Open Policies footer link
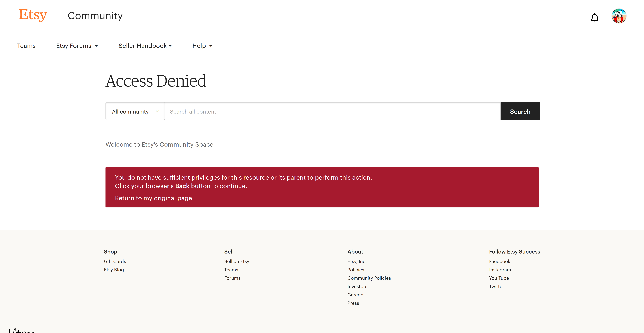 pos(356,270)
